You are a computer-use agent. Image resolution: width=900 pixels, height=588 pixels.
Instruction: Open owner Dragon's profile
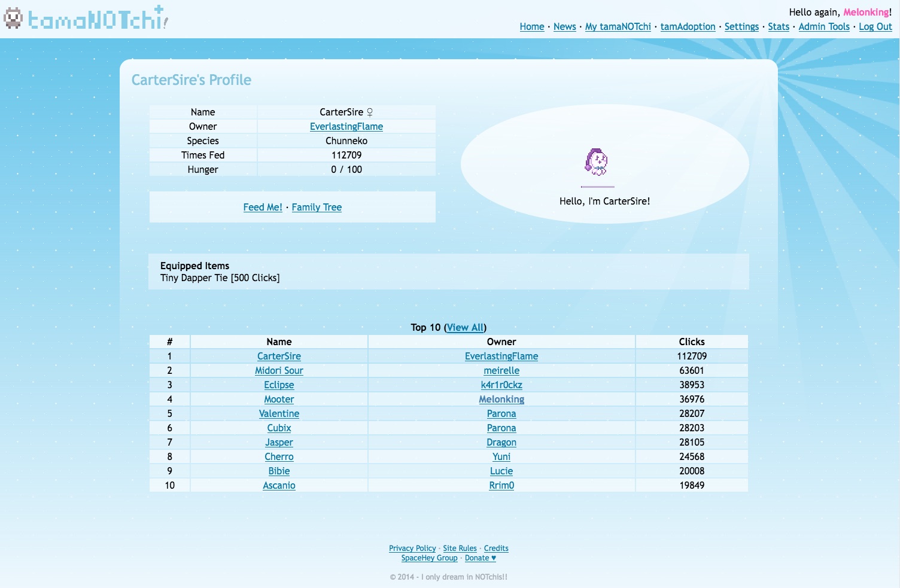tap(501, 443)
